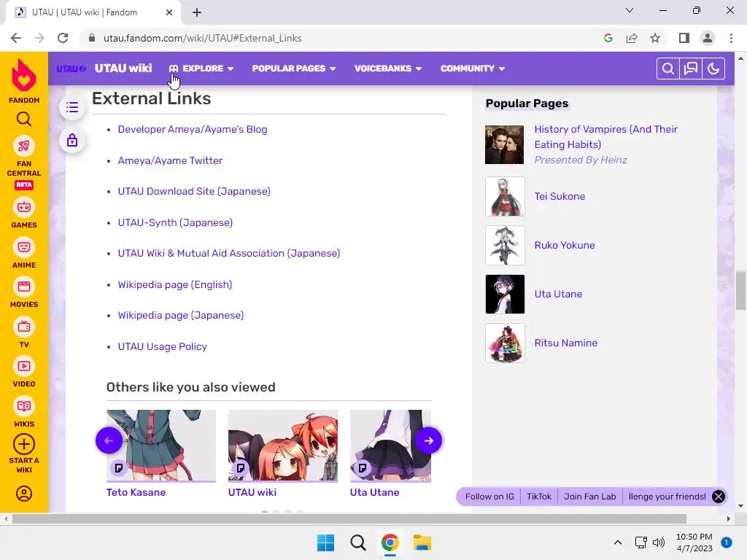Click Follow on IG button

[x=489, y=497]
